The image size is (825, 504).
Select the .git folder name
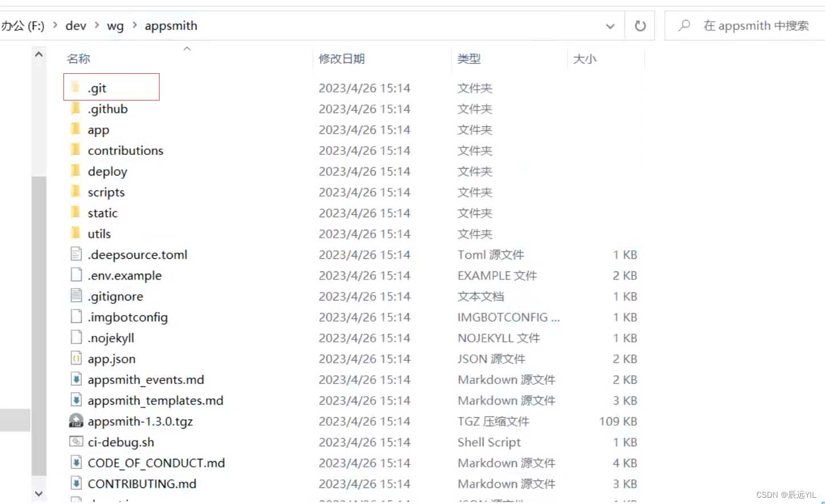pyautogui.click(x=97, y=88)
